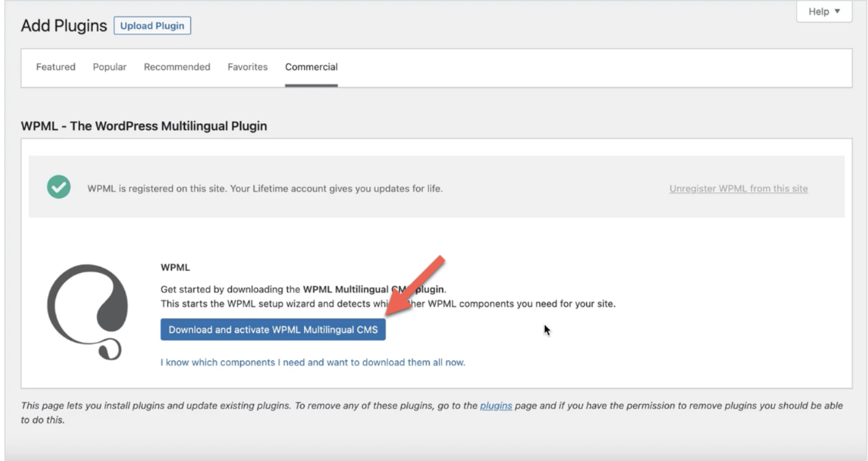868x461 pixels.
Task: Open the 'I know which components' link
Action: (313, 362)
